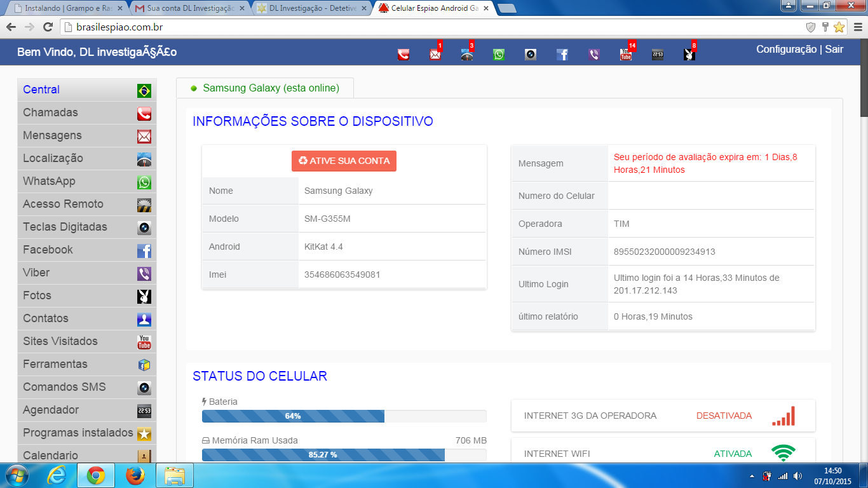This screenshot has height=488, width=868.
Task: Open file explorer from taskbar
Action: pyautogui.click(x=175, y=475)
